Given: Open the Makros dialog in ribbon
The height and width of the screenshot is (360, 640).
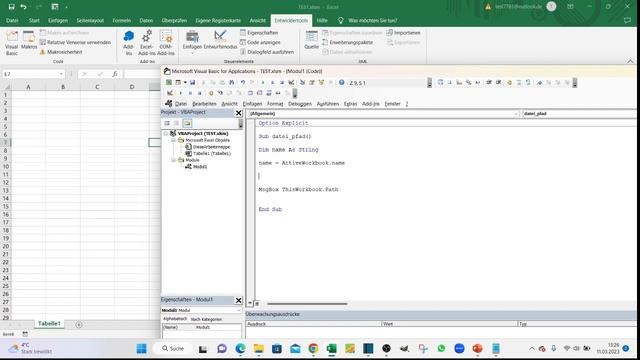Looking at the screenshot, I should click(x=29, y=41).
